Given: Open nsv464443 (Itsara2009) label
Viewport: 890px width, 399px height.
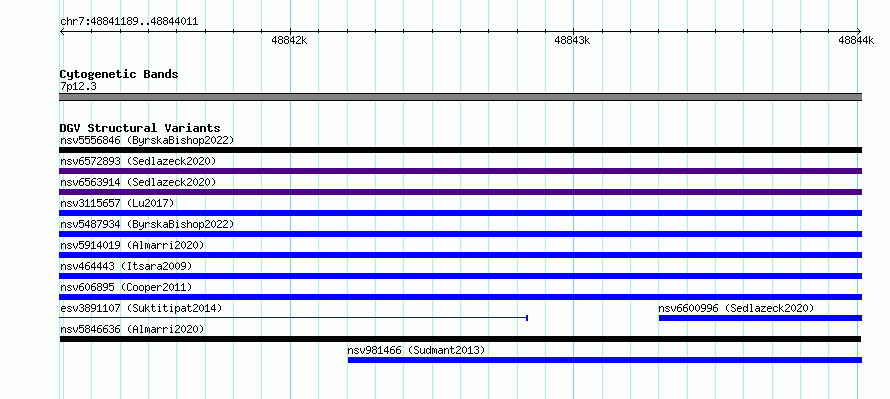Looking at the screenshot, I should pos(126,266).
